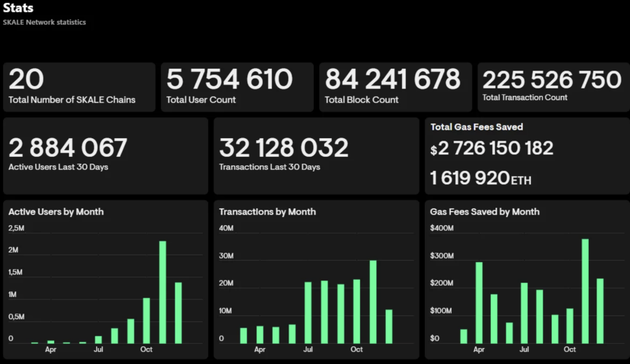Click the 20M axis label
The image size is (630, 364).
(226, 283)
